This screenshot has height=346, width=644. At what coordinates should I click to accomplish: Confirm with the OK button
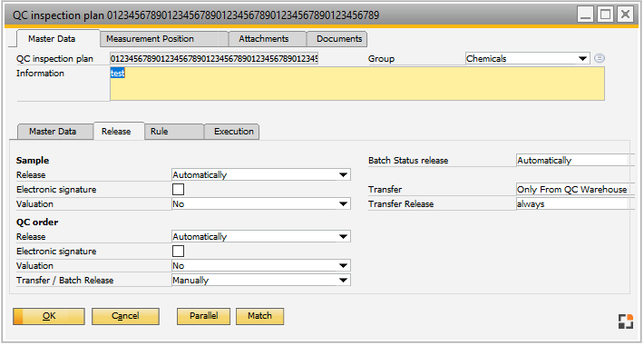pos(49,316)
